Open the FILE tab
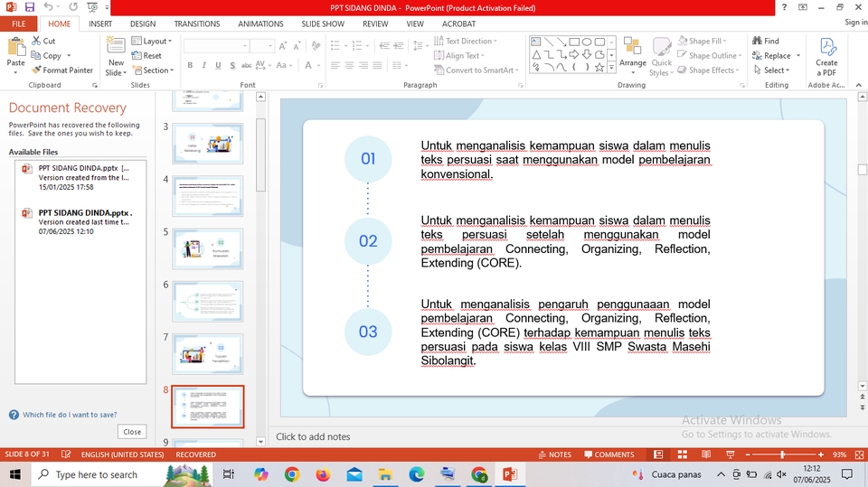This screenshot has width=868, height=487. [19, 23]
